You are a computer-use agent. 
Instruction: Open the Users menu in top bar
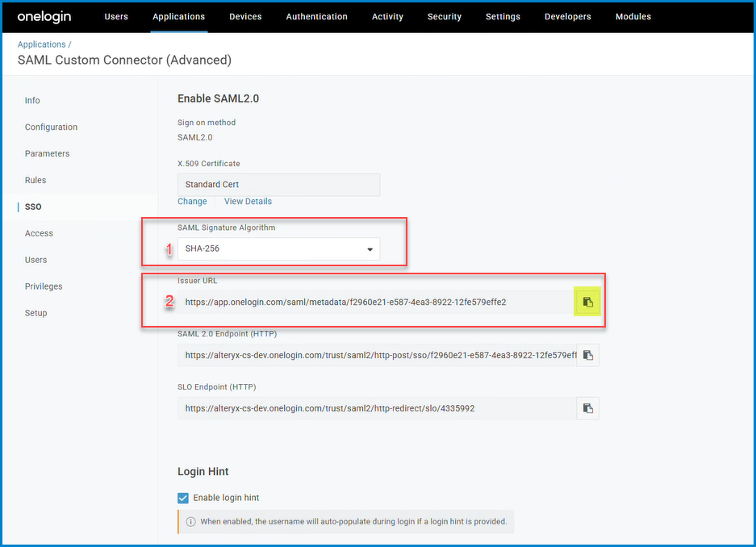(x=116, y=16)
